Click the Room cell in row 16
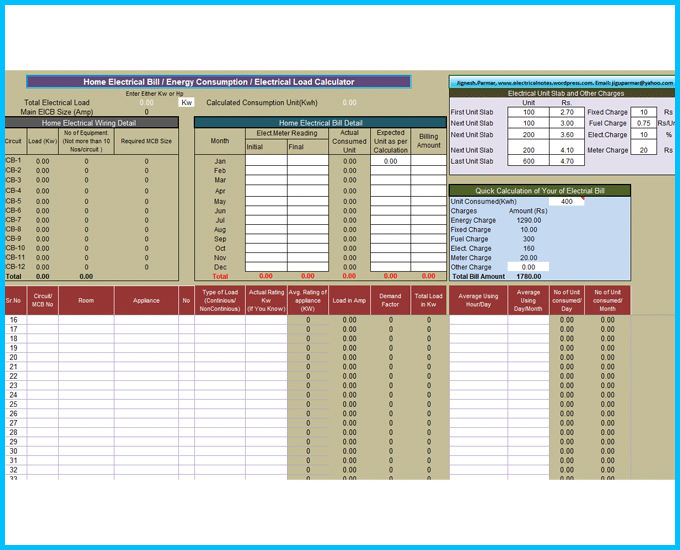 86,320
